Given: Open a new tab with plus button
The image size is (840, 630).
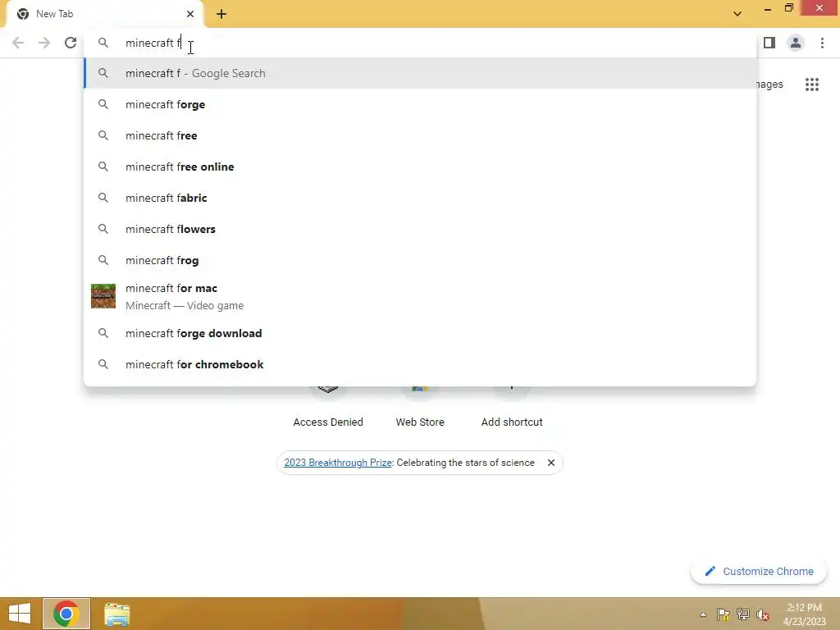Looking at the screenshot, I should (221, 14).
